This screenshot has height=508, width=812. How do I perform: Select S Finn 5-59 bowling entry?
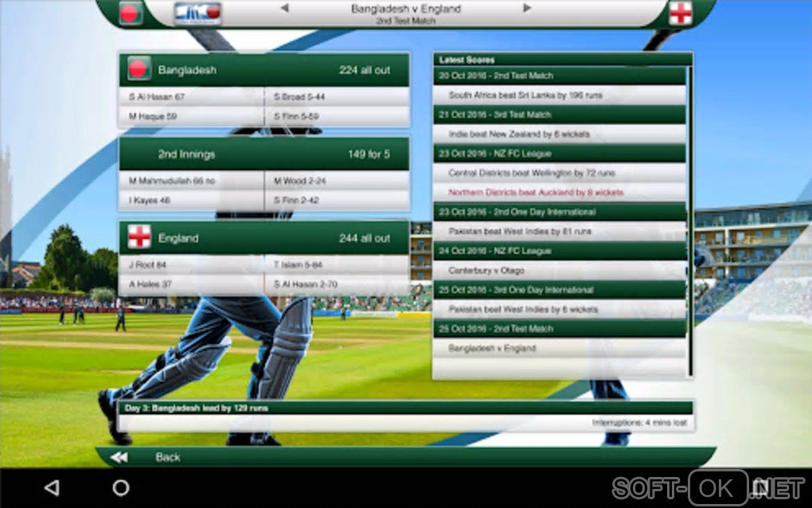click(337, 116)
